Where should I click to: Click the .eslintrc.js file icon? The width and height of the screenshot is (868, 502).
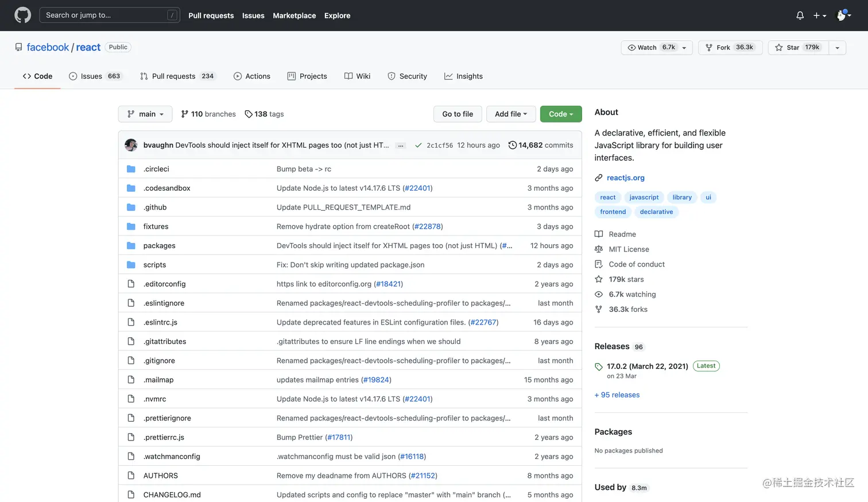(131, 322)
